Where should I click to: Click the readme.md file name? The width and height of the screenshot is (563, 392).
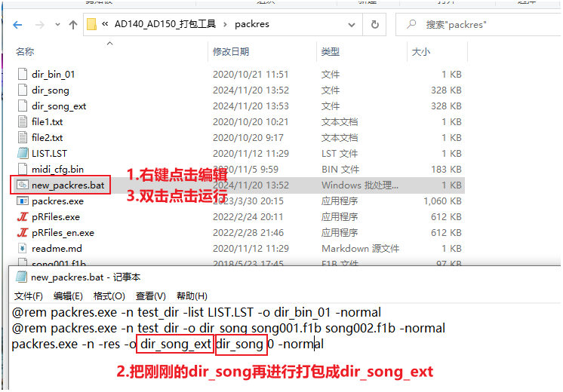pyautogui.click(x=57, y=249)
